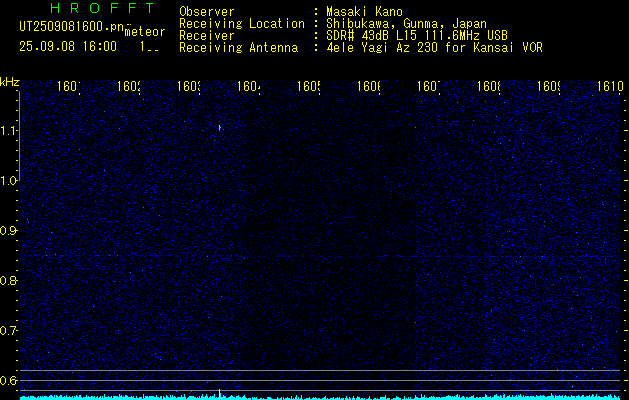Click the 1604 time axis label

249,86
